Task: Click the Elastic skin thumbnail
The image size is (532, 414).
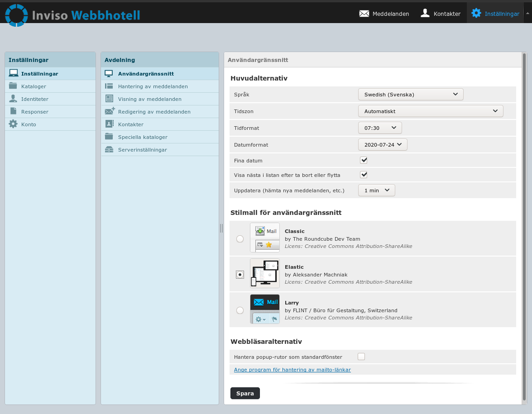Action: [265, 273]
